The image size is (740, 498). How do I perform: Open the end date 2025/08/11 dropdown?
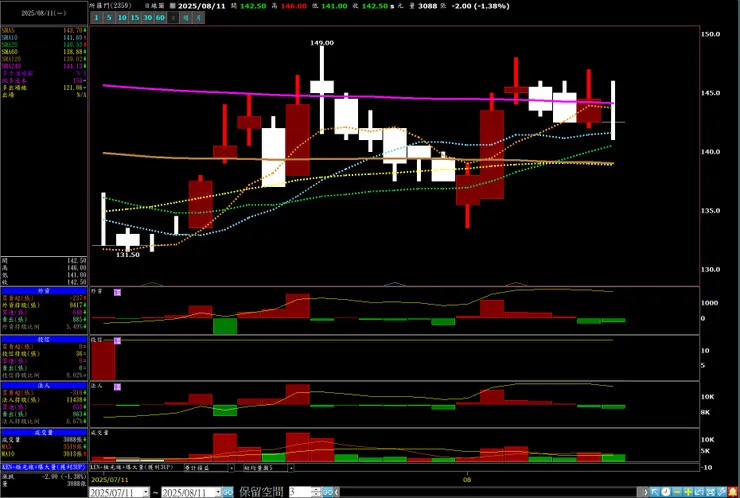coord(218,492)
